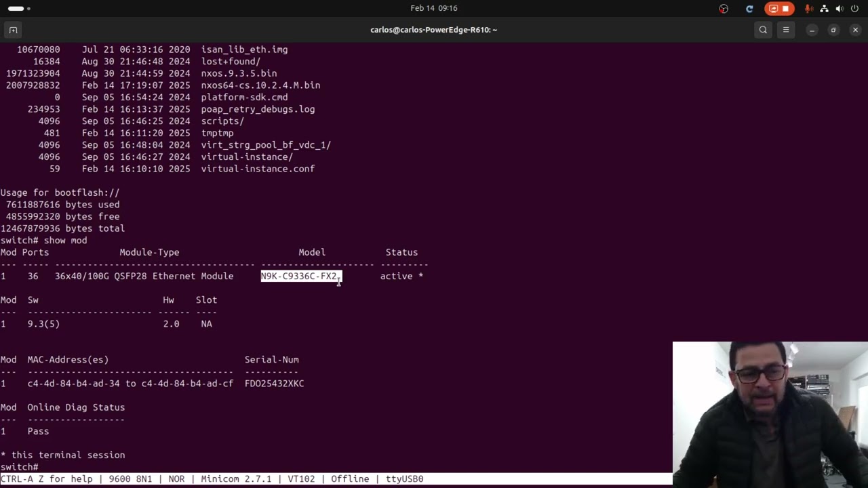
Task: Open a new terminal tab button
Action: pos(13,30)
